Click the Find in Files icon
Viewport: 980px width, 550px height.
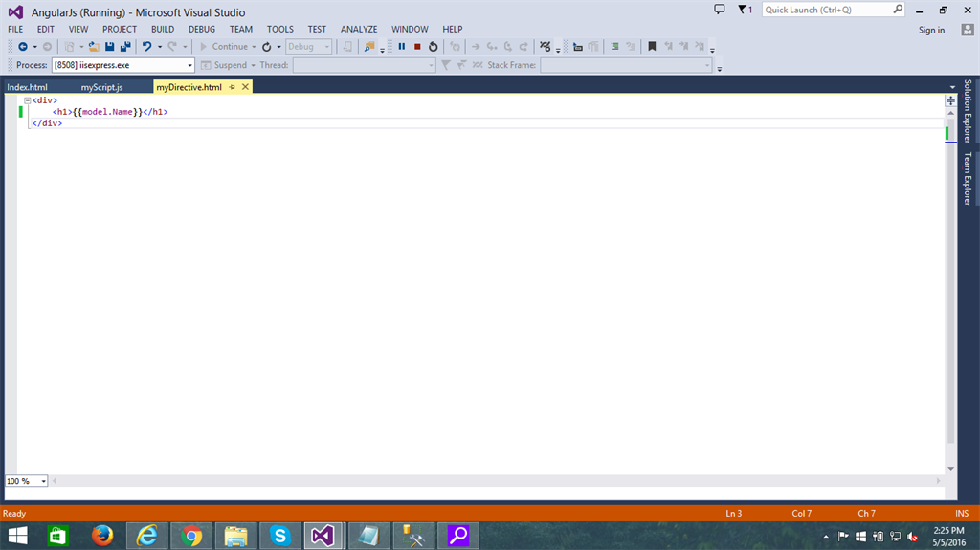pyautogui.click(x=369, y=47)
